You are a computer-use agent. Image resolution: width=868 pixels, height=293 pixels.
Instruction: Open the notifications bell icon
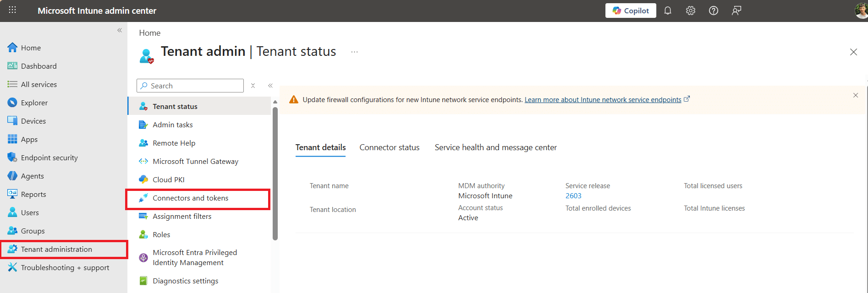[x=668, y=11]
